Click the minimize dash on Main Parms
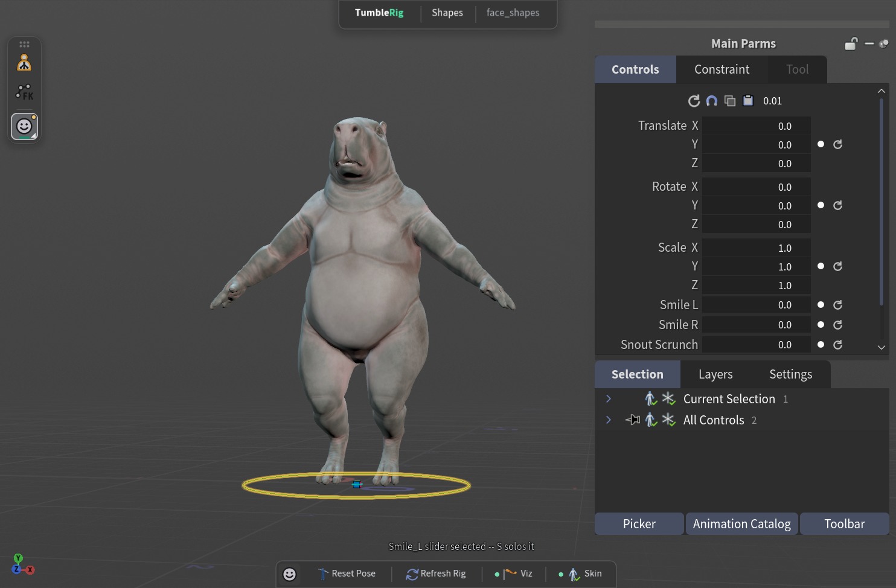This screenshot has width=896, height=588. click(869, 43)
